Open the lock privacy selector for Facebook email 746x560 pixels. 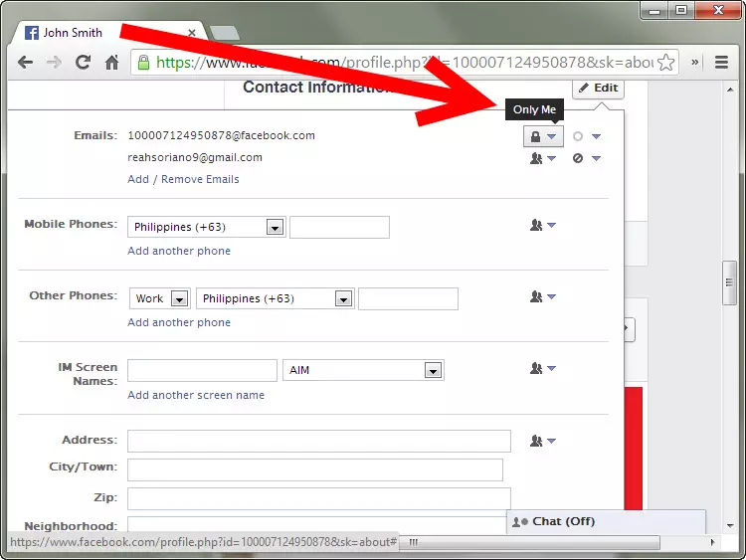[543, 136]
